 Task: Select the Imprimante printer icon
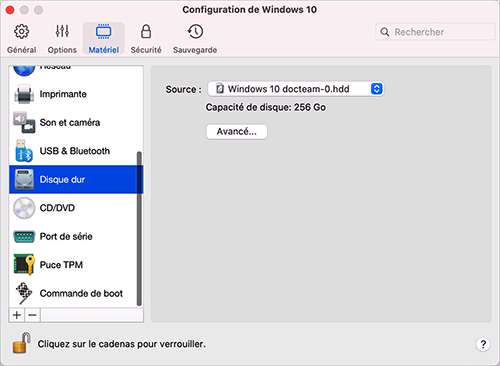click(24, 94)
